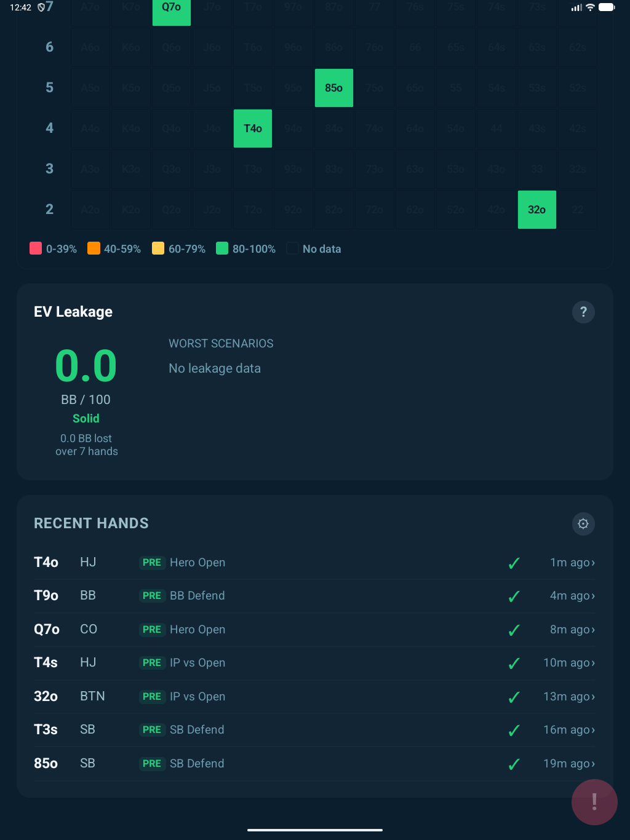Expand the 32o hand from 13m ago
Screen dimensions: 630x840
[569, 697]
